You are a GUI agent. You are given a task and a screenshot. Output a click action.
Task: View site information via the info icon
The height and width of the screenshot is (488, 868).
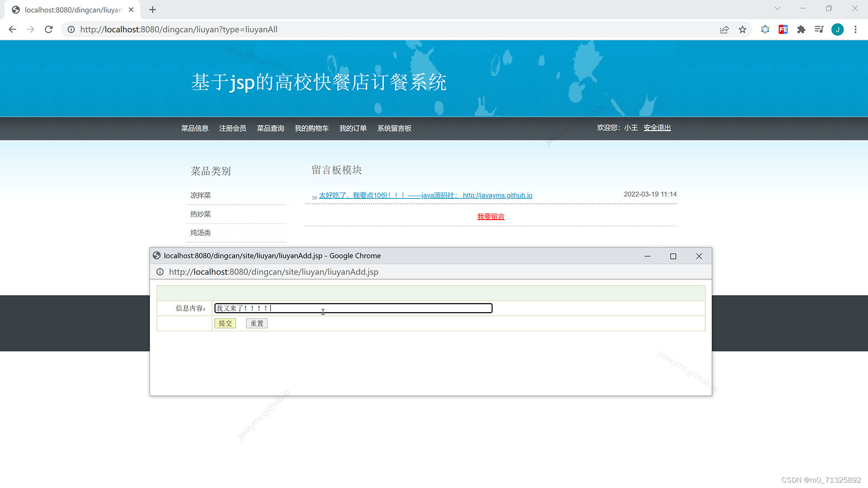coord(71,29)
